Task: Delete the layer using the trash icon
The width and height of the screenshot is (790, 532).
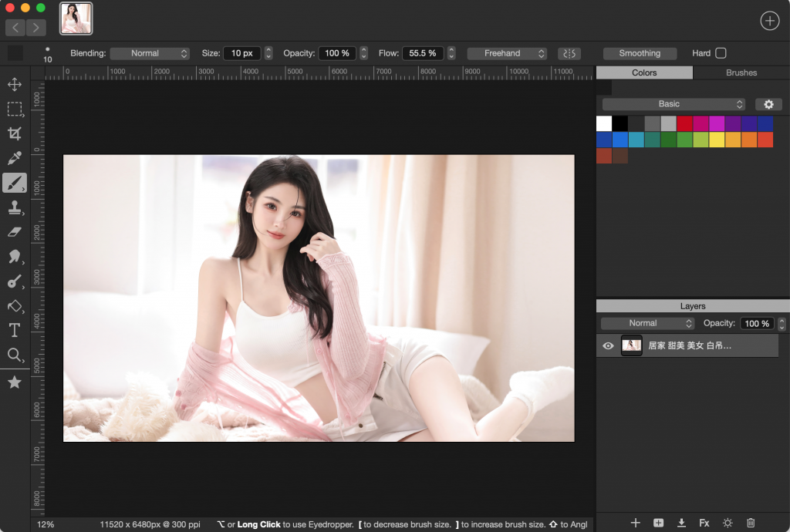Action: click(x=751, y=522)
